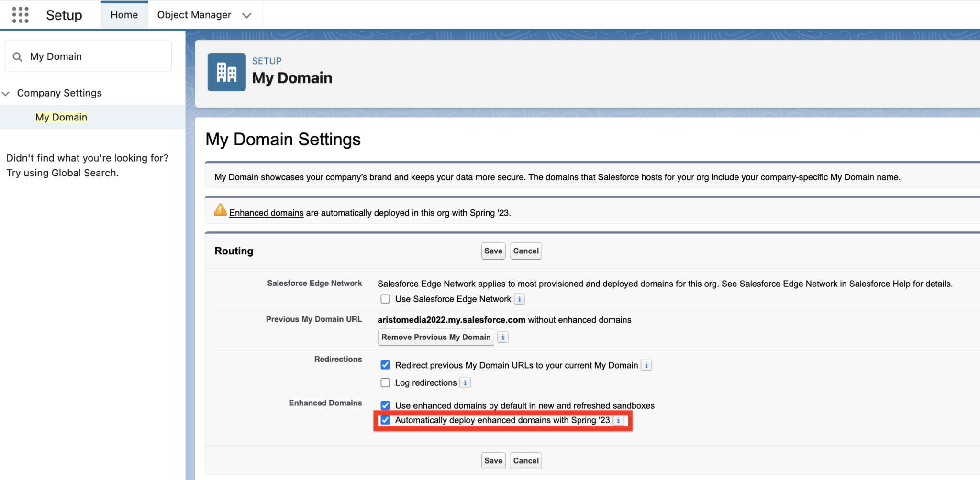The height and width of the screenshot is (480, 980).
Task: Click the Remove Previous My Domain button
Action: [435, 337]
